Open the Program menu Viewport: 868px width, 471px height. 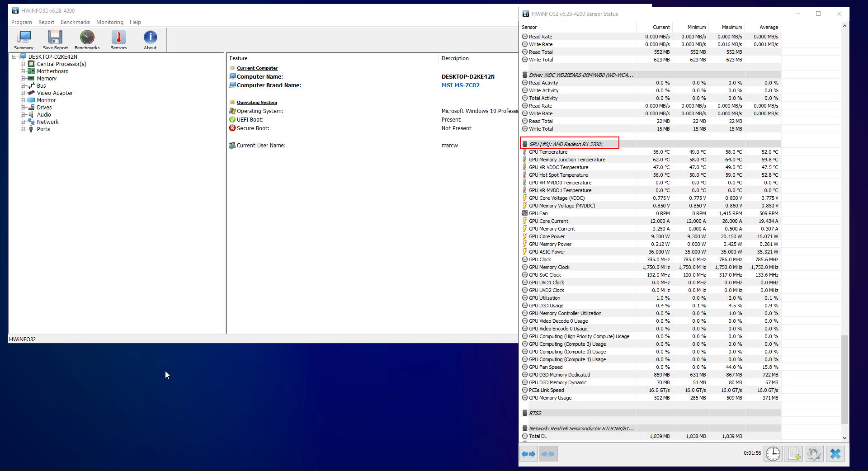22,22
